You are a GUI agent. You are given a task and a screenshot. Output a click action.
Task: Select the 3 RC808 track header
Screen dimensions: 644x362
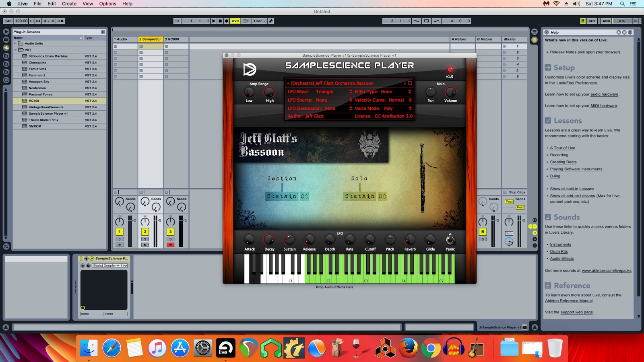[176, 39]
